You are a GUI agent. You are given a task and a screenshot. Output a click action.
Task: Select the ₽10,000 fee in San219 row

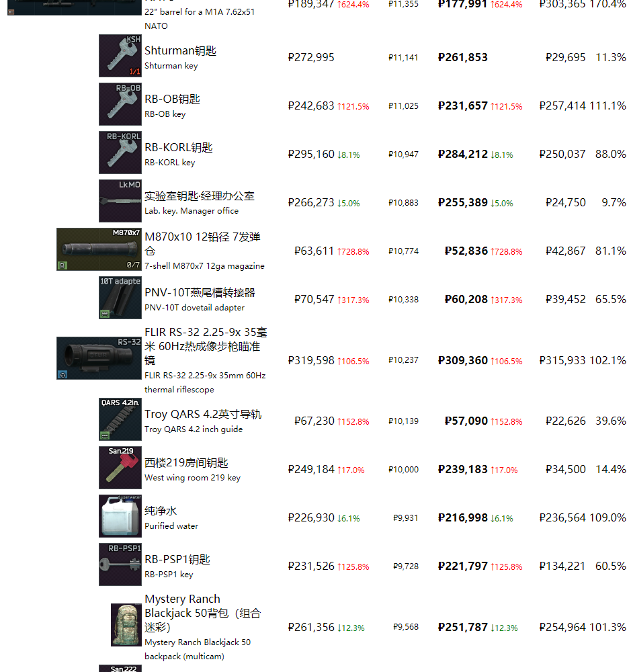click(x=403, y=470)
